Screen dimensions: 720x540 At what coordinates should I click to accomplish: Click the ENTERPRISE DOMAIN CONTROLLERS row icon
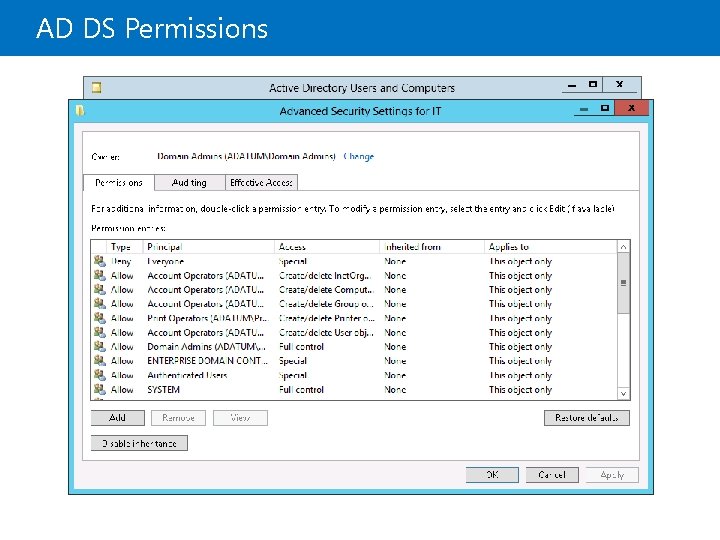coord(100,360)
